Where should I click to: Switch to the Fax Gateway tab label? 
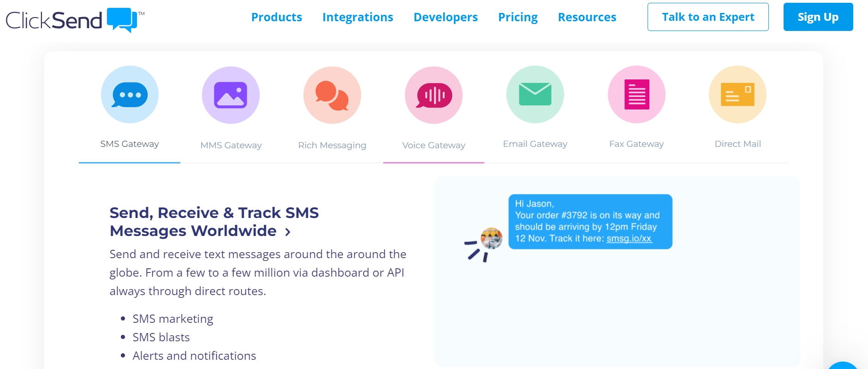[636, 144]
